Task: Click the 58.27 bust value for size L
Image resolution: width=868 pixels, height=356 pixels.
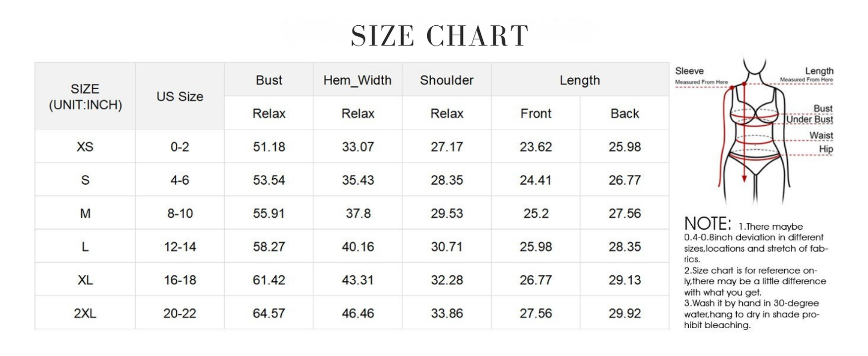Action: [269, 247]
